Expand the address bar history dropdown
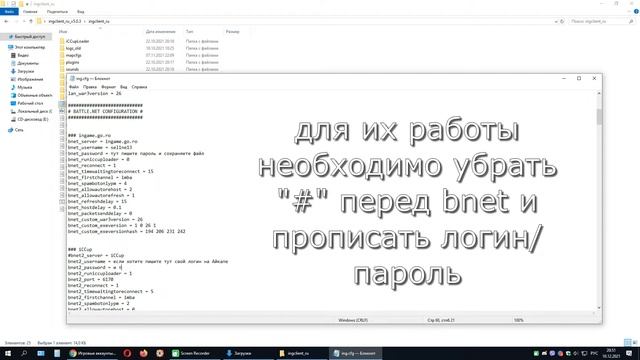 tap(556, 21)
